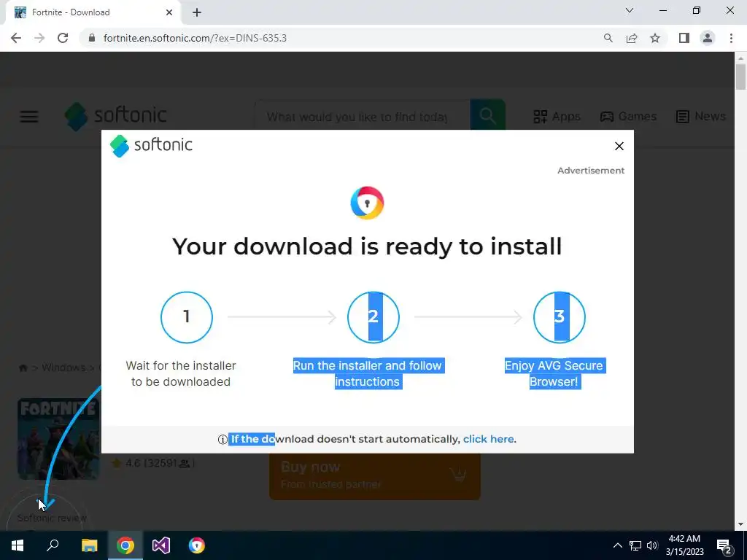This screenshot has width=747, height=560.
Task: View the site lock security icon
Action: (x=91, y=38)
